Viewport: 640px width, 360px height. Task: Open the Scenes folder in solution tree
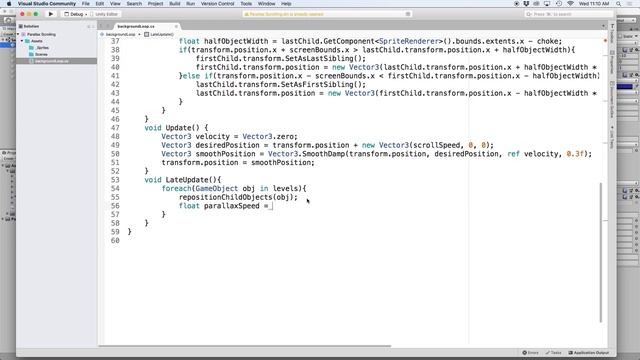[x=38, y=54]
